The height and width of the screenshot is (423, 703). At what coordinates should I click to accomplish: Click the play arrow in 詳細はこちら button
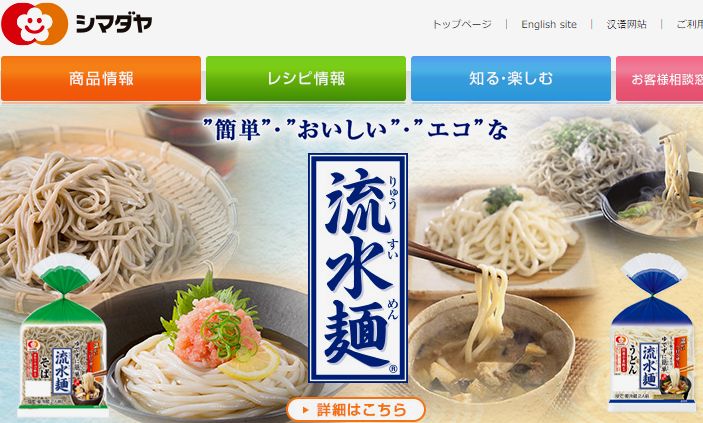click(x=306, y=410)
